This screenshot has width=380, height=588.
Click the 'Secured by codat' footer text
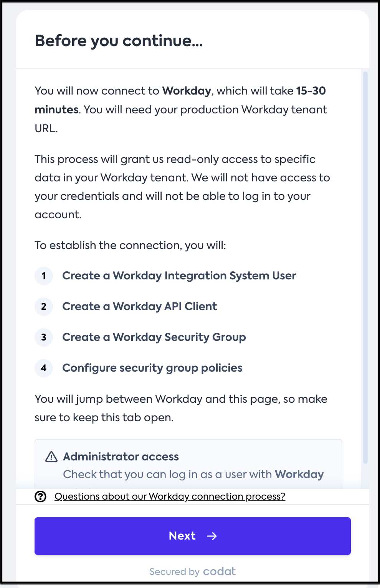(x=193, y=571)
